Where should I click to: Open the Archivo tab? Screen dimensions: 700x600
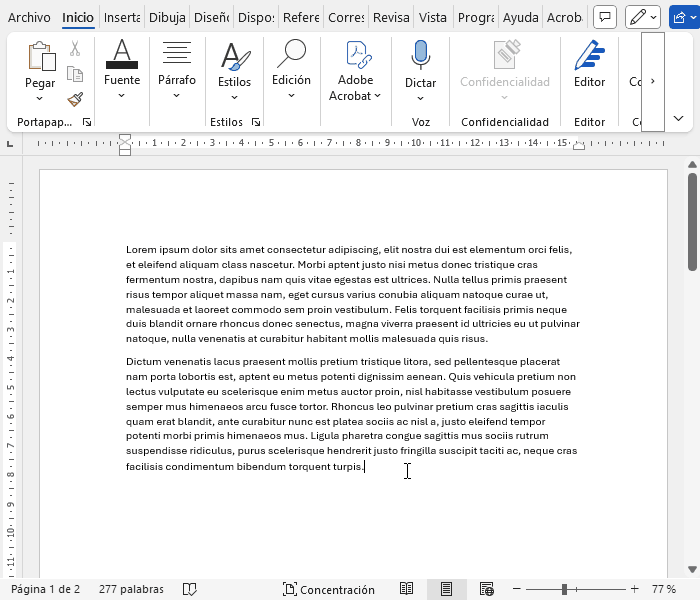coord(29,17)
